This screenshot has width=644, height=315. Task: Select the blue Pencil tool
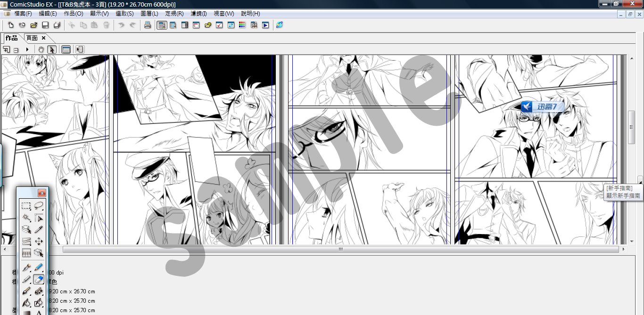pyautogui.click(x=39, y=268)
